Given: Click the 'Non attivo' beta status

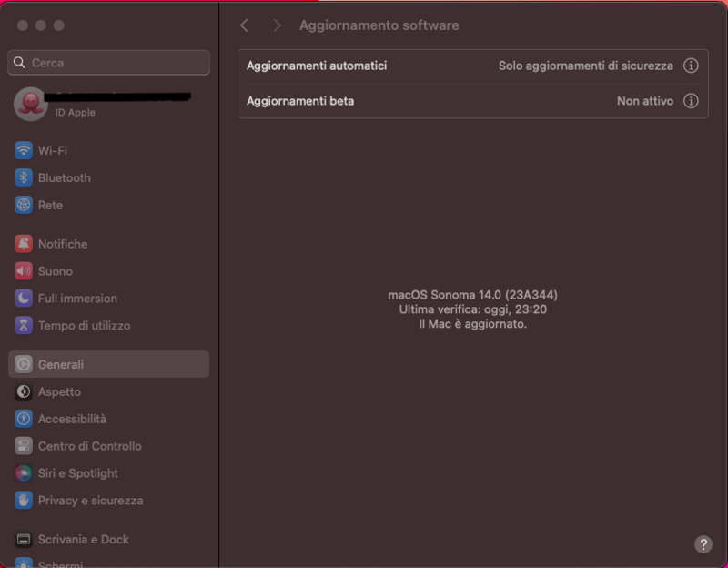Looking at the screenshot, I should pyautogui.click(x=645, y=101).
